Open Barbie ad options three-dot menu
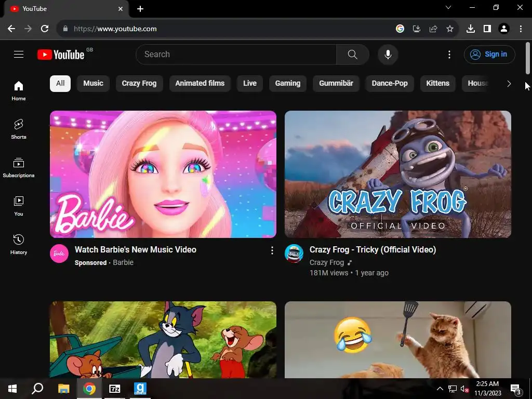 pyautogui.click(x=272, y=250)
